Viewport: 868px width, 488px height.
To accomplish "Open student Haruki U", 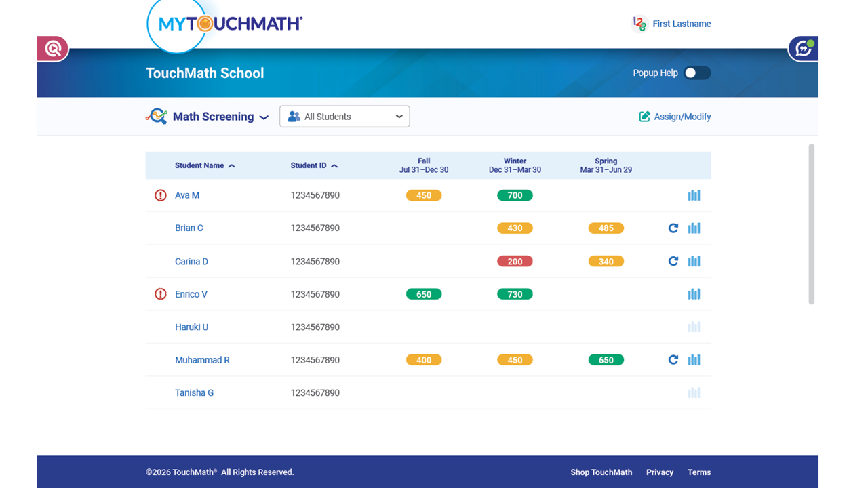I will coord(192,327).
